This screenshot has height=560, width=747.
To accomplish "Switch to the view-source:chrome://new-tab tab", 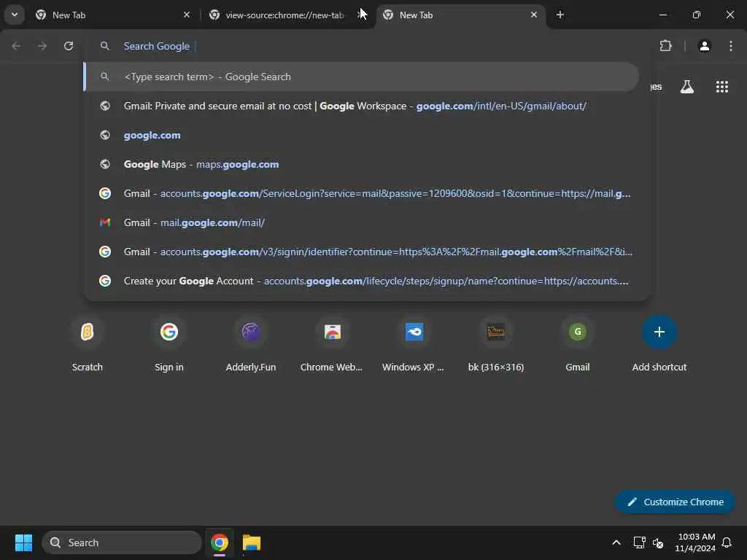I will [x=285, y=15].
